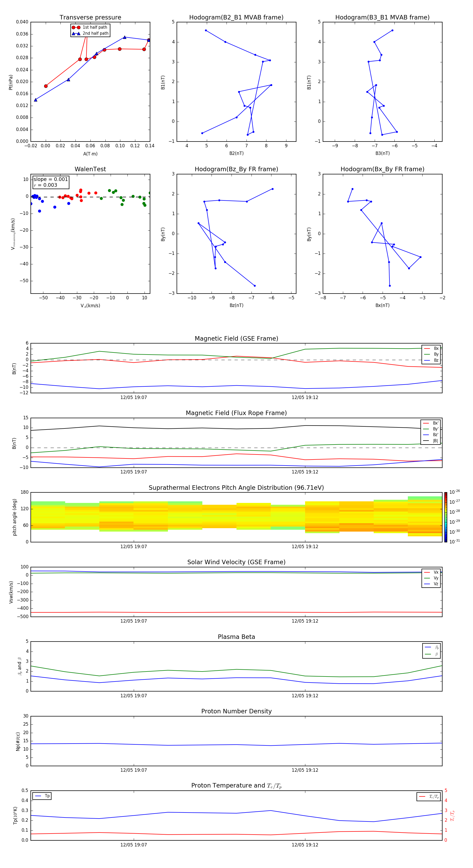Click the "B3(nT)" axis label

pos(382,153)
